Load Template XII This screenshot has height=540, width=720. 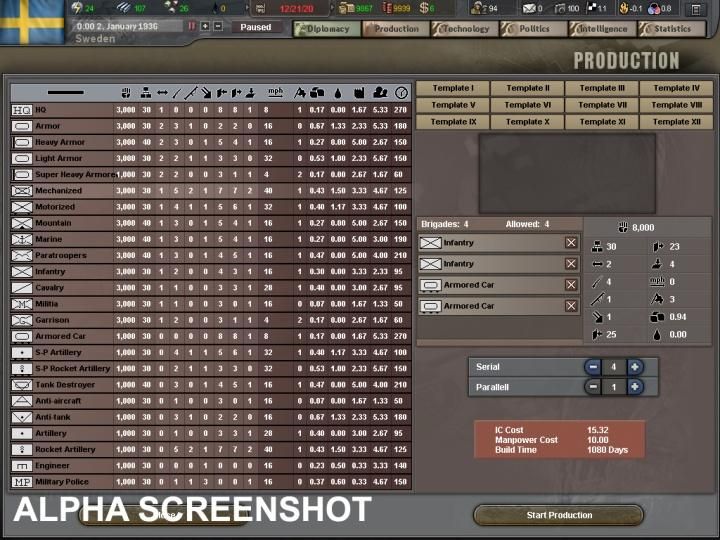tap(676, 122)
